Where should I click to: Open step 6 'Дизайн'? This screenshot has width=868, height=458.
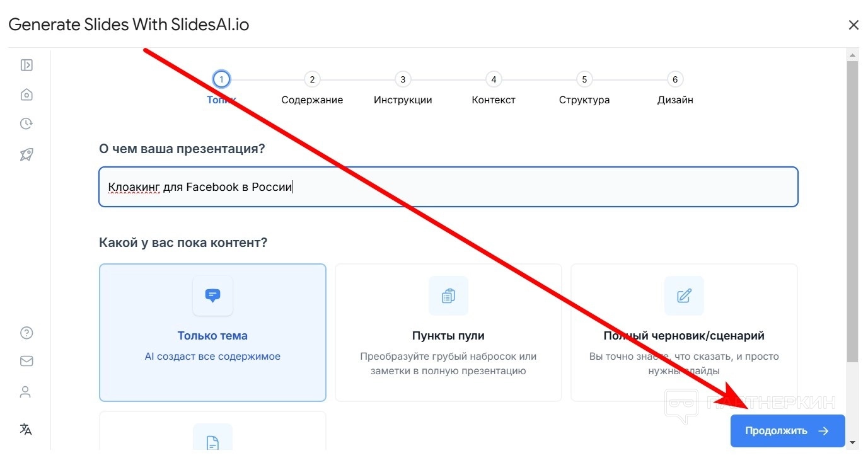675,79
